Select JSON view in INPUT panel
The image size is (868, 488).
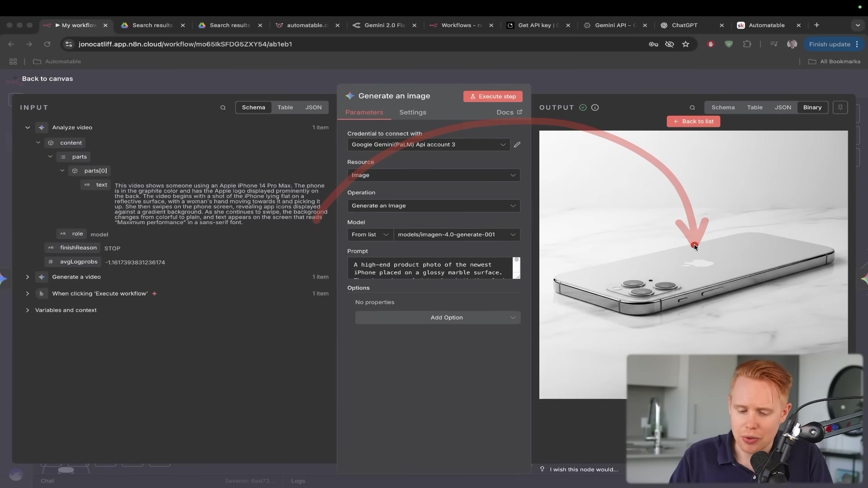(x=313, y=108)
